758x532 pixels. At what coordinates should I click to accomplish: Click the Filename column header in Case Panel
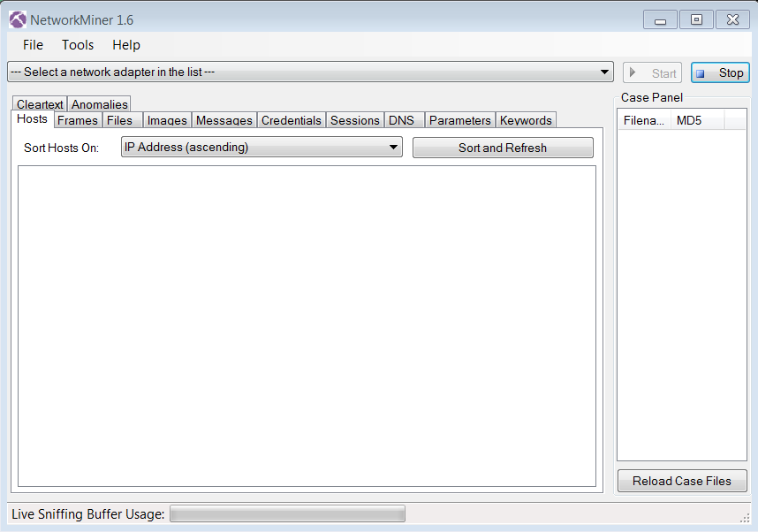pos(644,120)
